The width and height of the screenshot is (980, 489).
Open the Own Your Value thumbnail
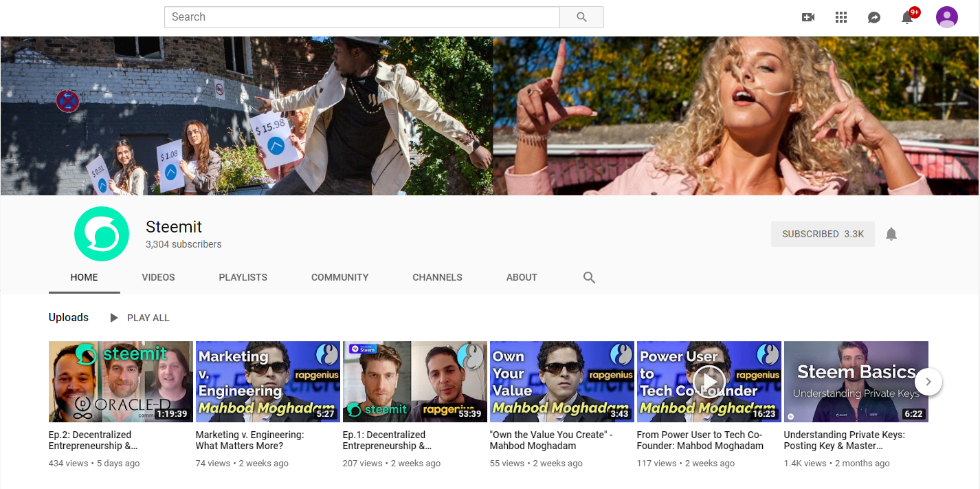pyautogui.click(x=562, y=382)
